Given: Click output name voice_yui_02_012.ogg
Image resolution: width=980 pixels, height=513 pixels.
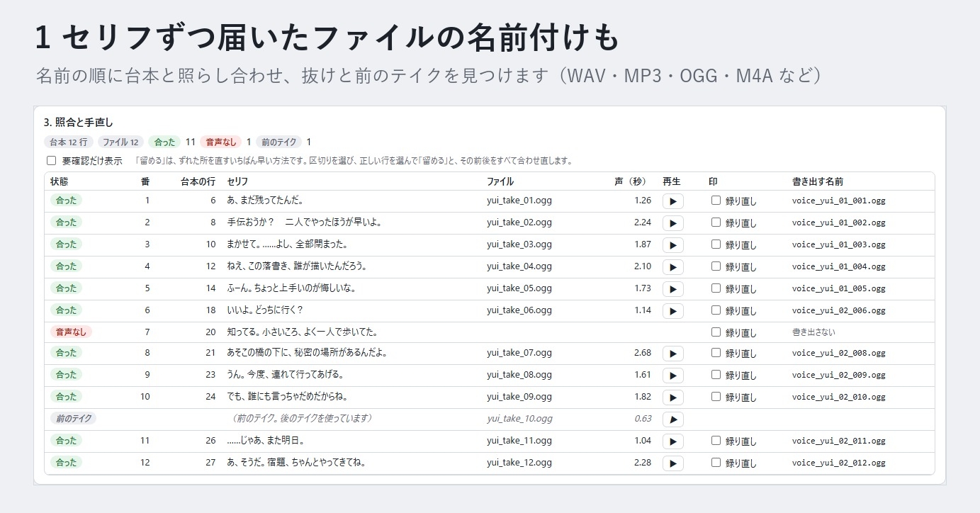Looking at the screenshot, I should [x=839, y=463].
